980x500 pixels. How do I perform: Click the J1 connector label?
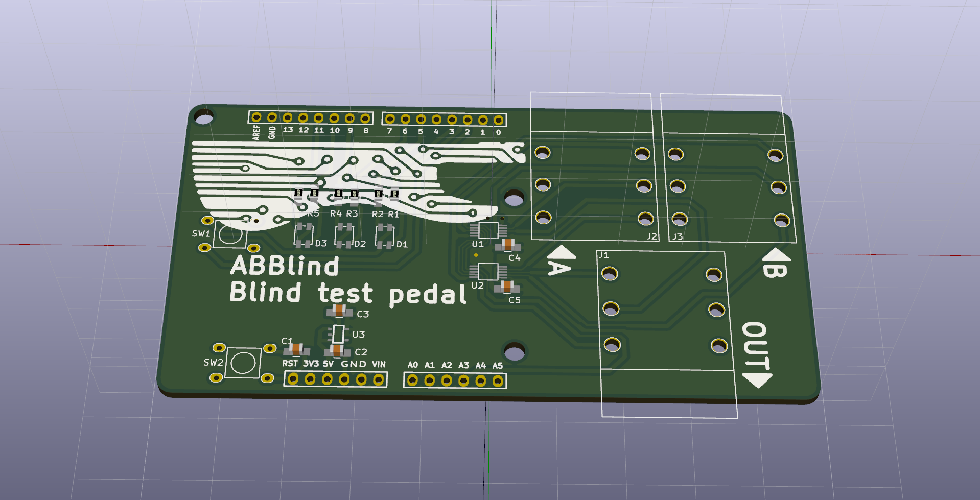pos(603,255)
